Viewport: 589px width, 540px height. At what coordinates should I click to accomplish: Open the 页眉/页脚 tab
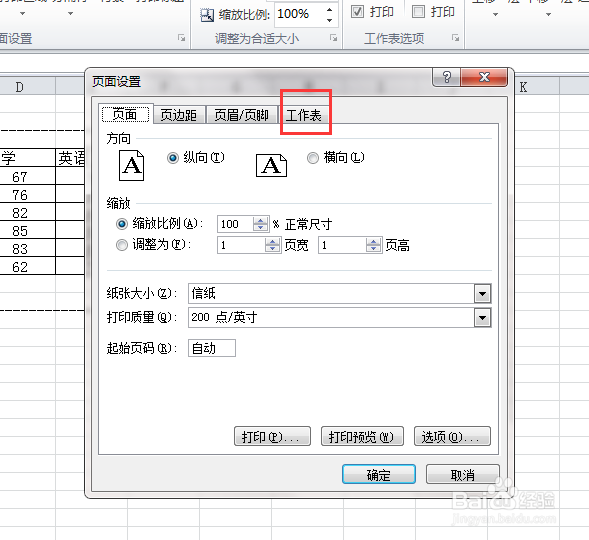242,115
